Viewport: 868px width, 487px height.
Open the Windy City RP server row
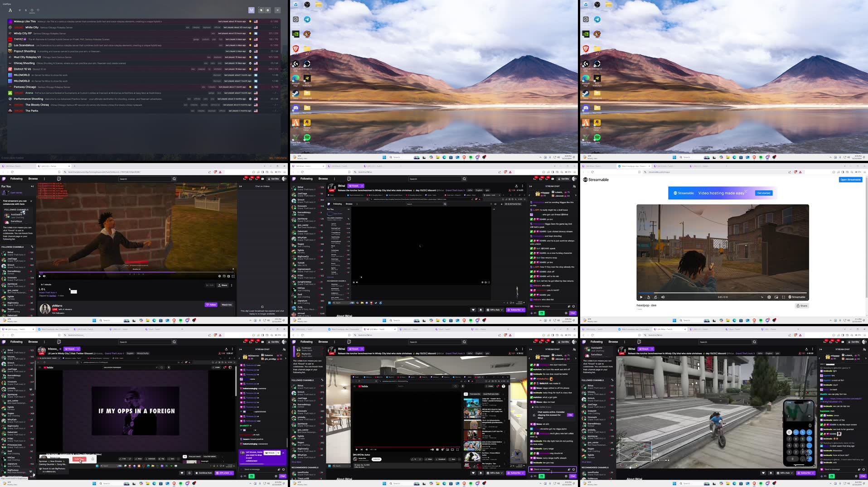tap(143, 34)
